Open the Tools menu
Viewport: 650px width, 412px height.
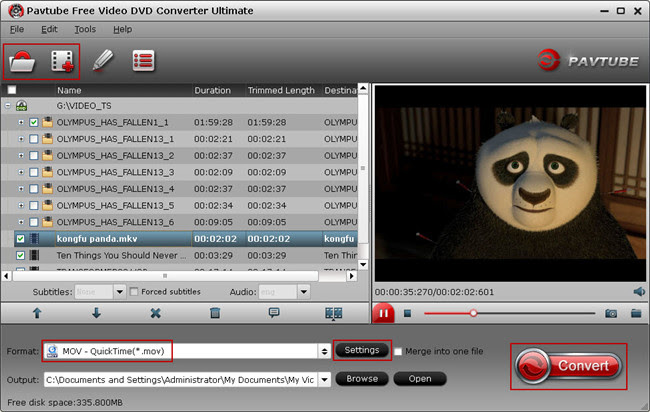point(85,29)
